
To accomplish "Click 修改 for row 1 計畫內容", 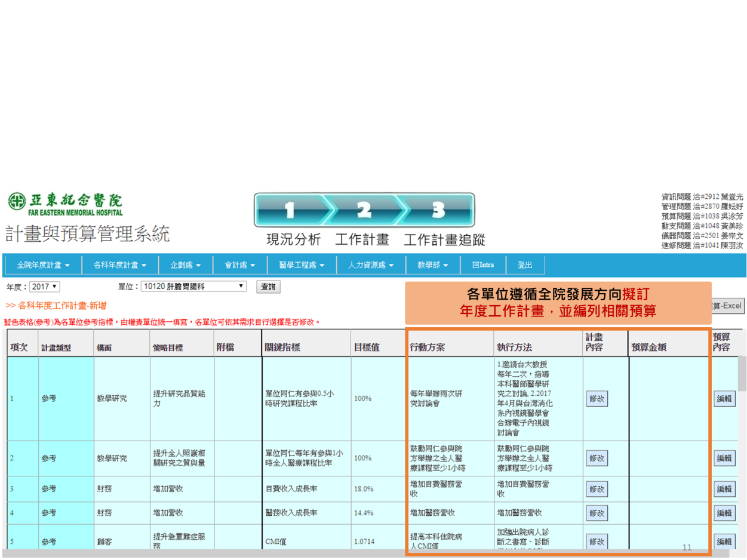I will pos(597,399).
